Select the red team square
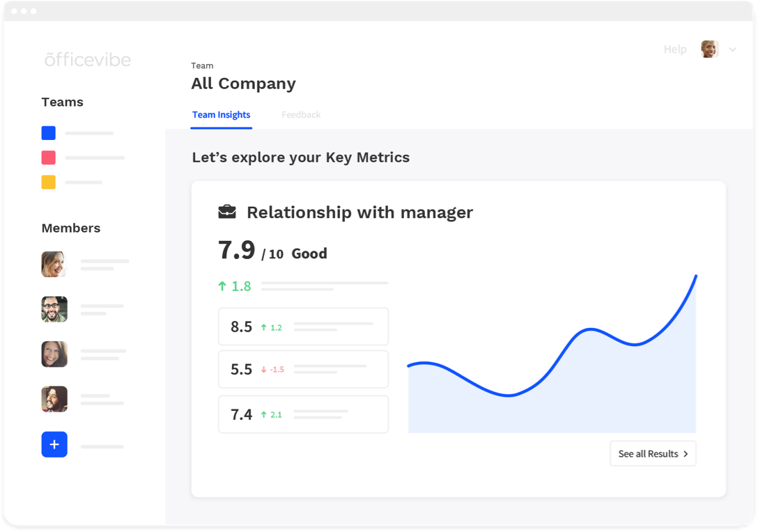Viewport: 758px width, 532px height. coord(48,157)
